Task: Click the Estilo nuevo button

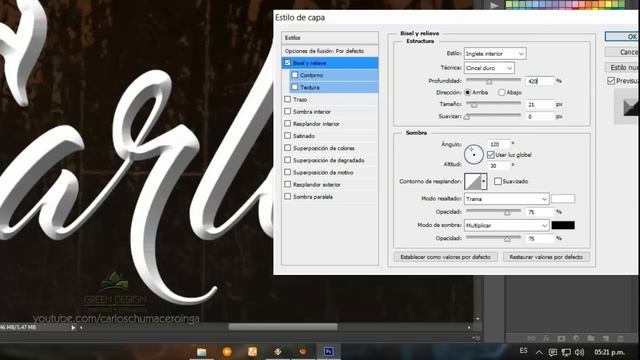Action: [622, 67]
